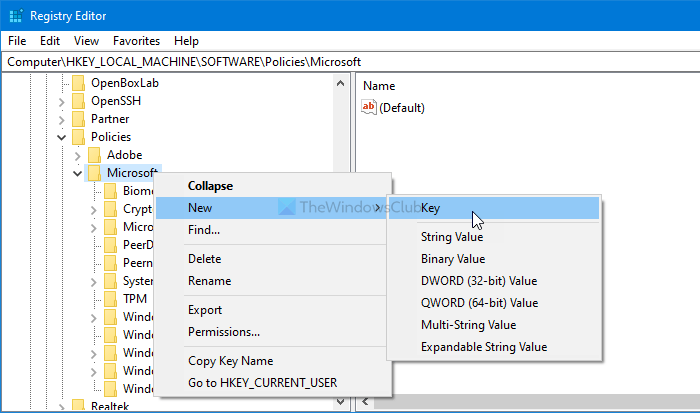Viewport: 700px width, 413px height.
Task: Select the Adobe folder icon
Action: coord(94,155)
